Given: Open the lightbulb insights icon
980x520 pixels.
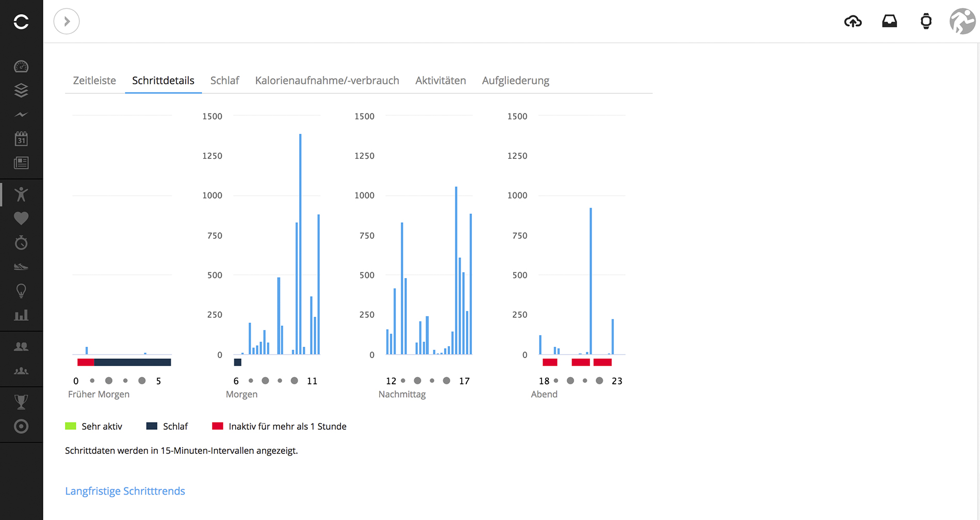Looking at the screenshot, I should tap(21, 291).
